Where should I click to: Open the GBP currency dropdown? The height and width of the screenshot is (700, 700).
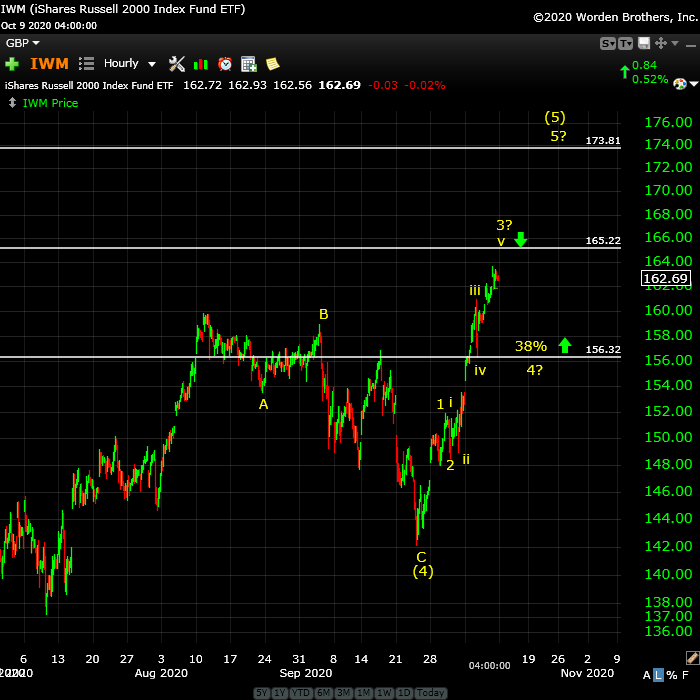click(x=22, y=43)
